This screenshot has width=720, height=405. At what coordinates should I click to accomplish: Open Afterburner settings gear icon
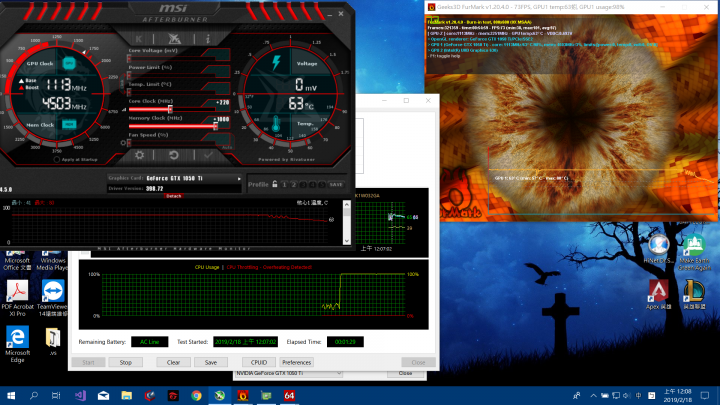tap(139, 155)
